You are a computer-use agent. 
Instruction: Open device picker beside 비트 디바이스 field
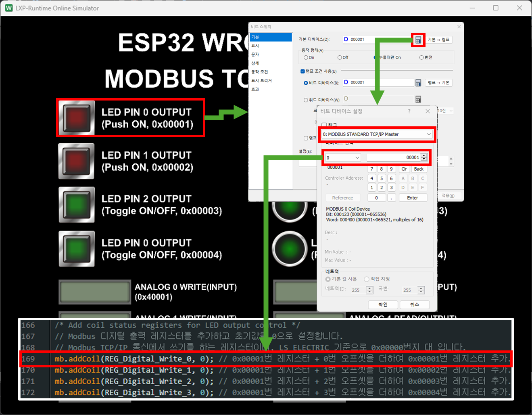pyautogui.click(x=418, y=83)
